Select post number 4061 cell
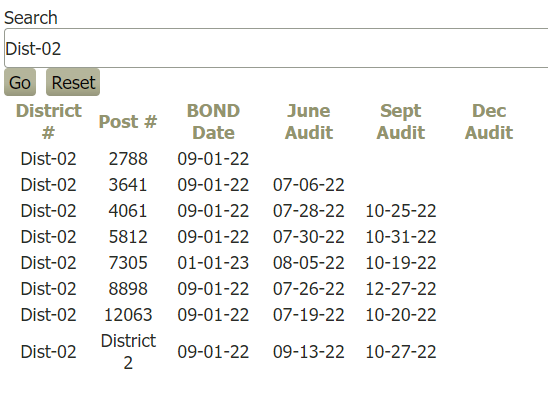The image size is (548, 402). click(128, 211)
